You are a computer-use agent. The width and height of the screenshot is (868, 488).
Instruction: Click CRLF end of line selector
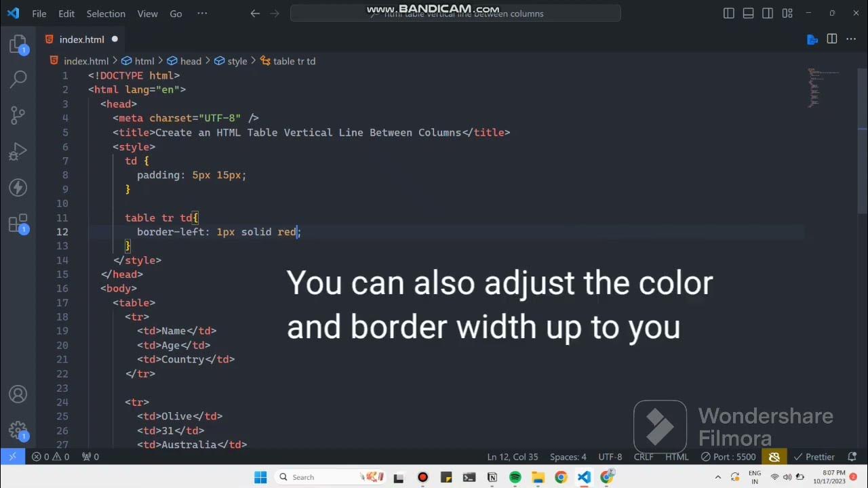pos(644,457)
